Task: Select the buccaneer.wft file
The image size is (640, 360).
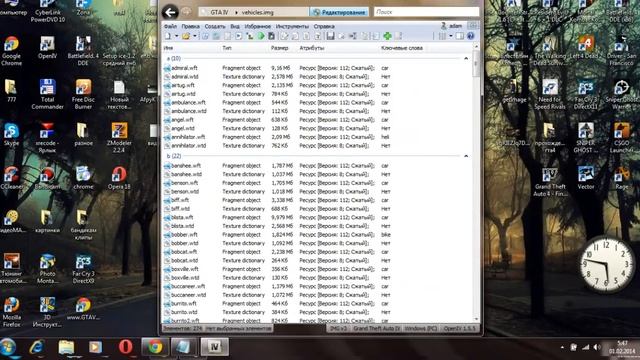Action: click(188, 286)
